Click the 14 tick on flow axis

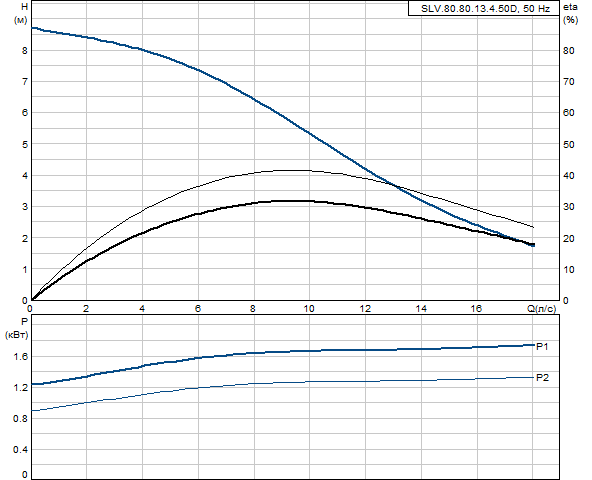point(421,309)
